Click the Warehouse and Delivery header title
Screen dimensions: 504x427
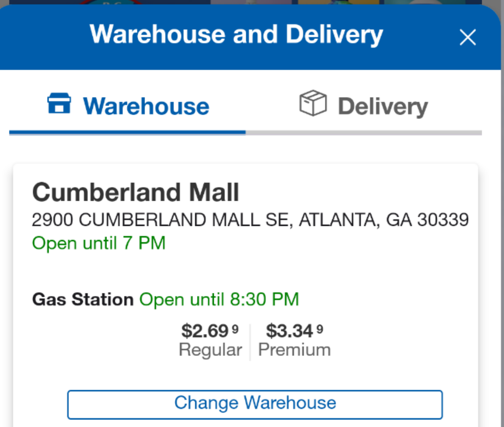[x=236, y=35]
